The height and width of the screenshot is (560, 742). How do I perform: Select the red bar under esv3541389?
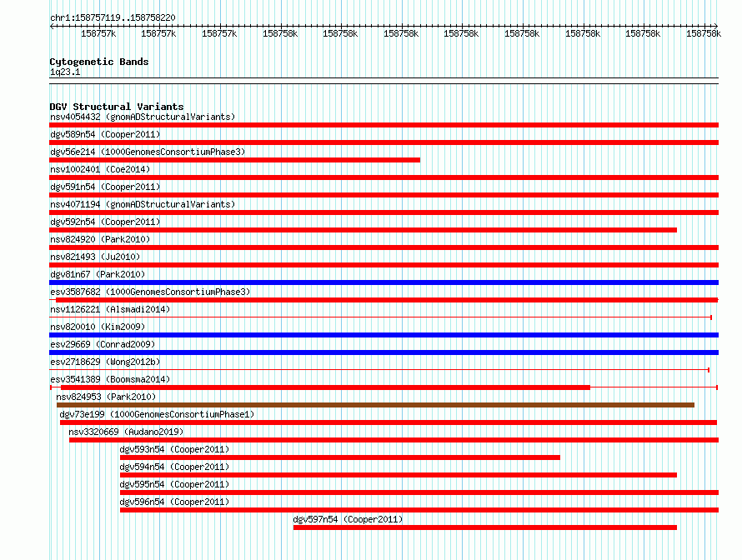tap(326, 387)
